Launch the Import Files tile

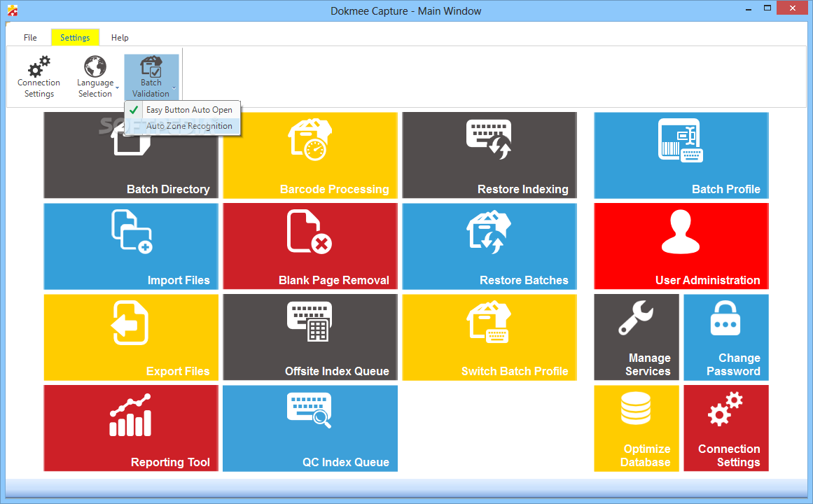tap(131, 246)
